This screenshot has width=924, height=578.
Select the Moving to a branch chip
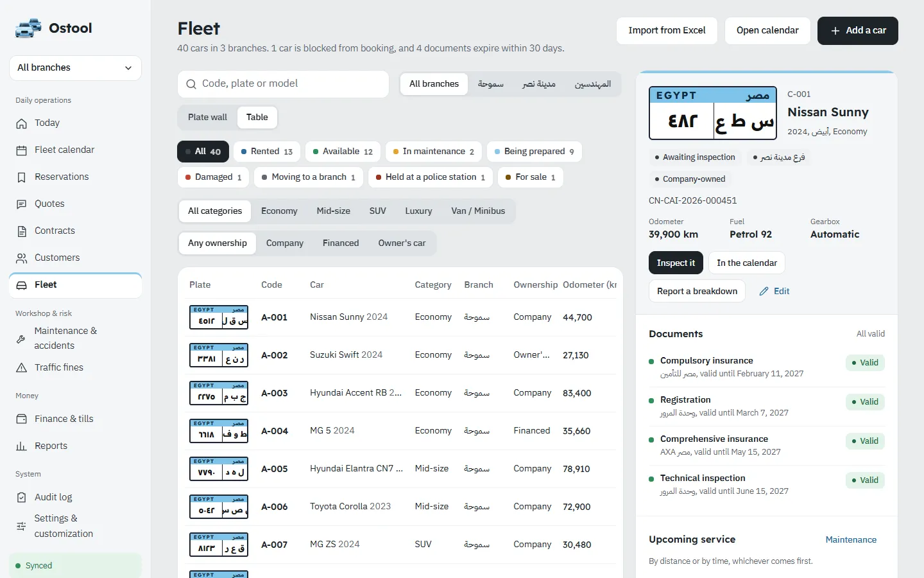(x=309, y=177)
